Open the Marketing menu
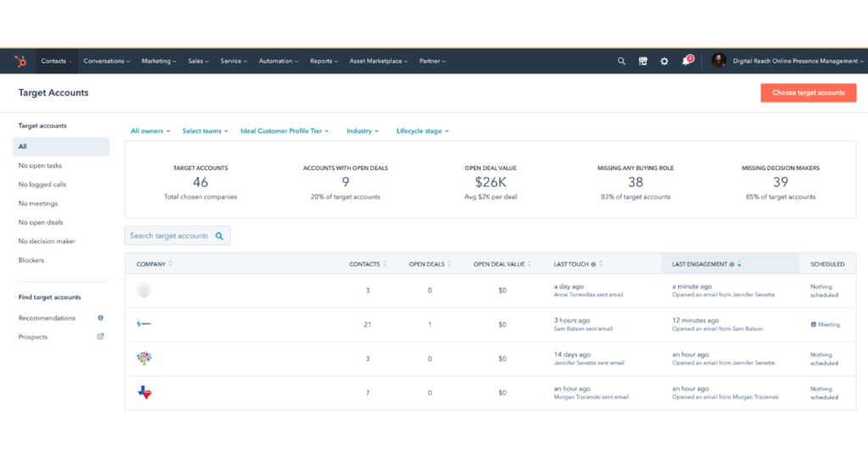Viewport: 868px width, 459px height. coord(159,61)
